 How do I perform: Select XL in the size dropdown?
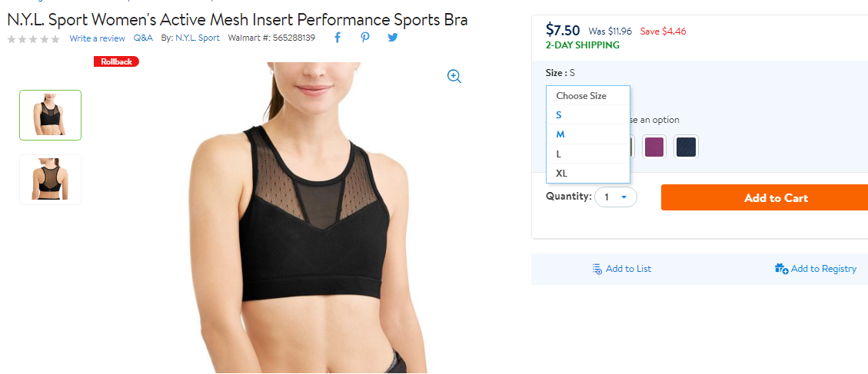588,173
